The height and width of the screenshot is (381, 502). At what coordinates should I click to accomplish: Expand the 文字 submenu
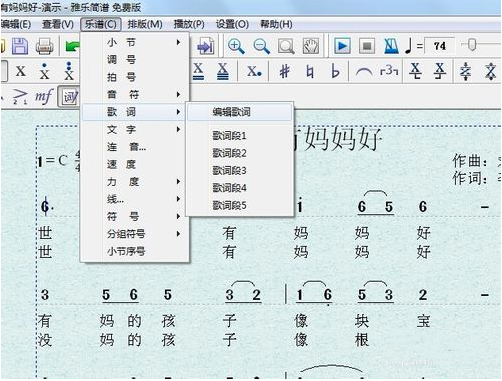coord(135,129)
